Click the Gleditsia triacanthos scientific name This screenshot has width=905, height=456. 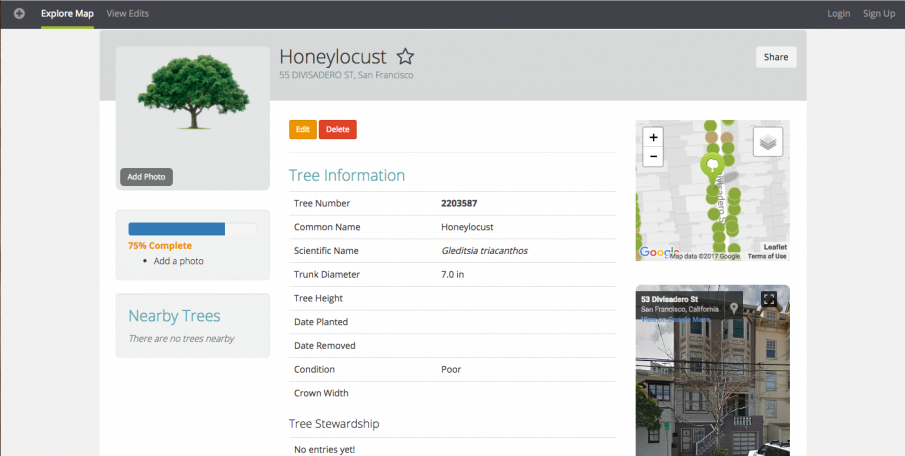tap(484, 251)
